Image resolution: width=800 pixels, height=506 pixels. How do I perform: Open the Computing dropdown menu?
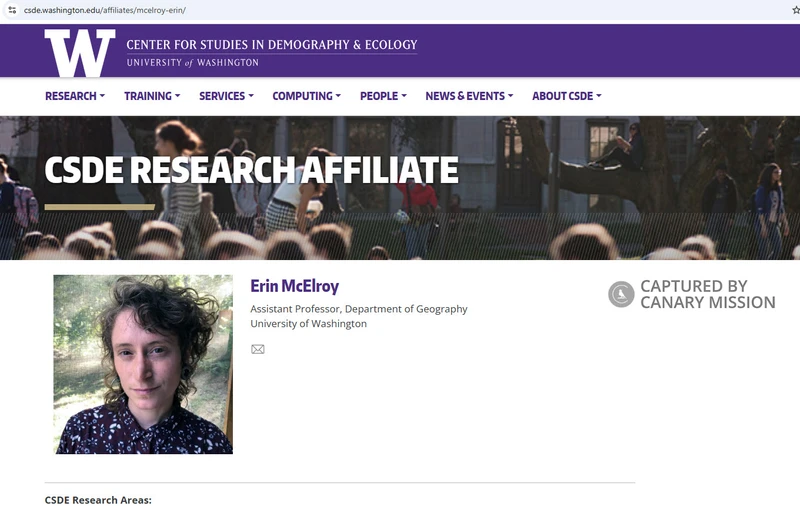(307, 96)
